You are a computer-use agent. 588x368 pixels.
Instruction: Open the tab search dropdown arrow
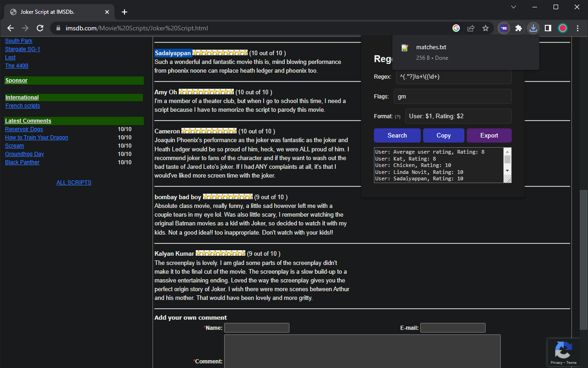pos(514,7)
